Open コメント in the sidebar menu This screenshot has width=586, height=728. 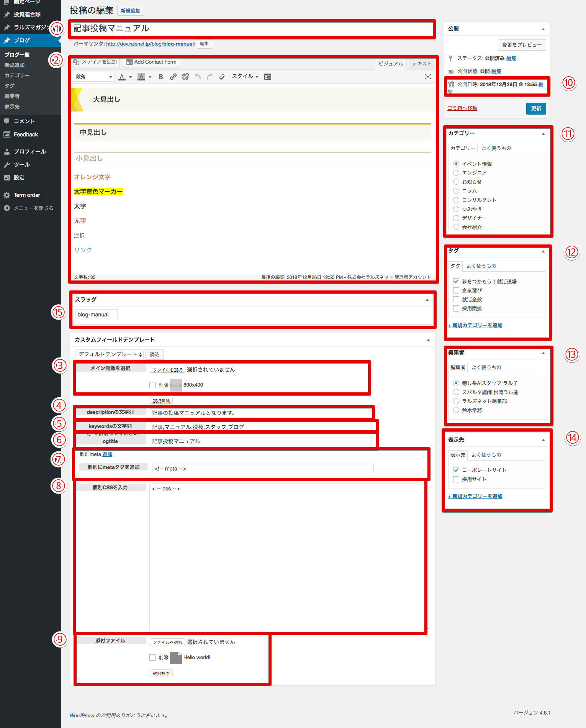24,121
